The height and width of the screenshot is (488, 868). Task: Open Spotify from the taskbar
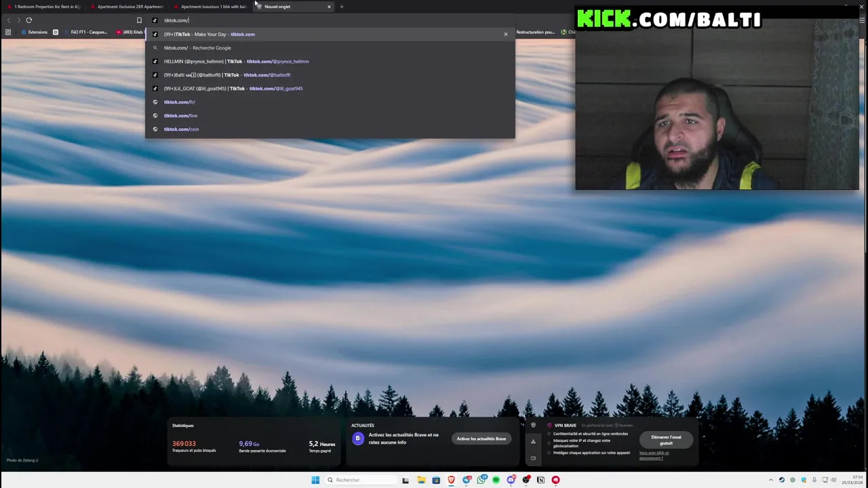pos(496,480)
